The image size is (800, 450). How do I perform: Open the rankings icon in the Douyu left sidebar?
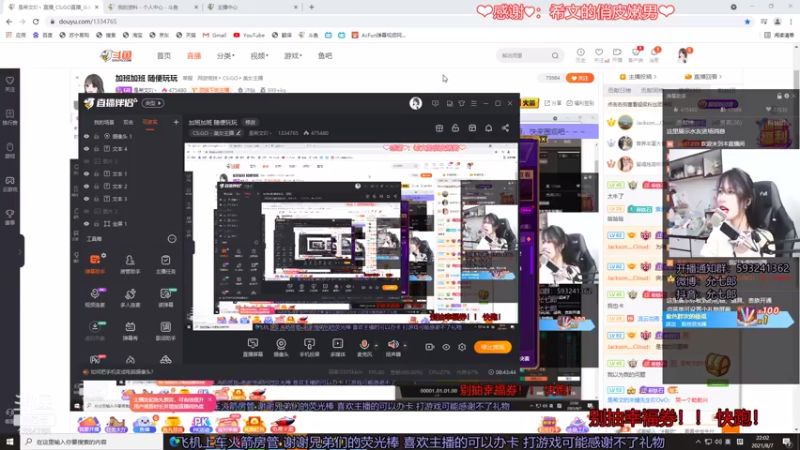(10, 117)
